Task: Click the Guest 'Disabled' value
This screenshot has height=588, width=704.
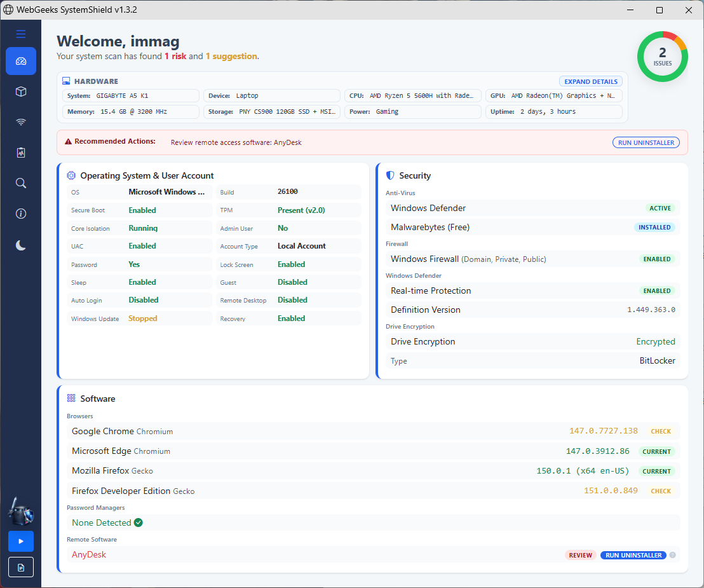Action: [x=292, y=282]
